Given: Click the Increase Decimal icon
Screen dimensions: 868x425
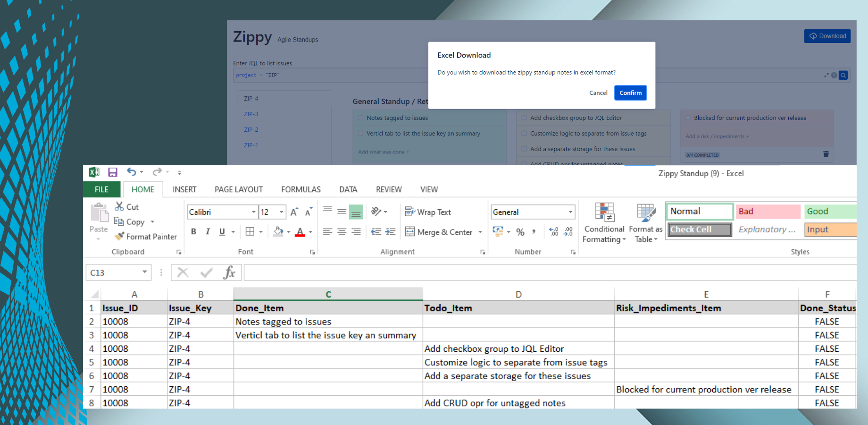Looking at the screenshot, I should pos(554,231).
